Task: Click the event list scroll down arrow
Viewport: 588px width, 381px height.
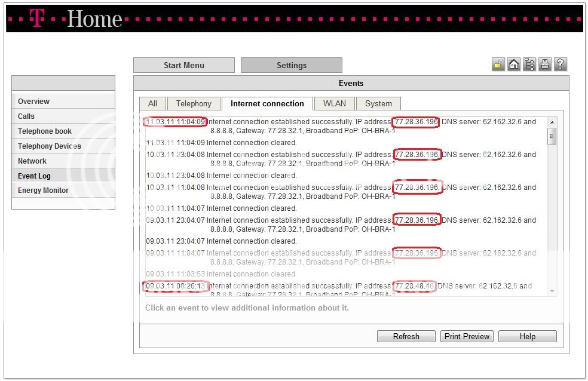Action: 552,291
